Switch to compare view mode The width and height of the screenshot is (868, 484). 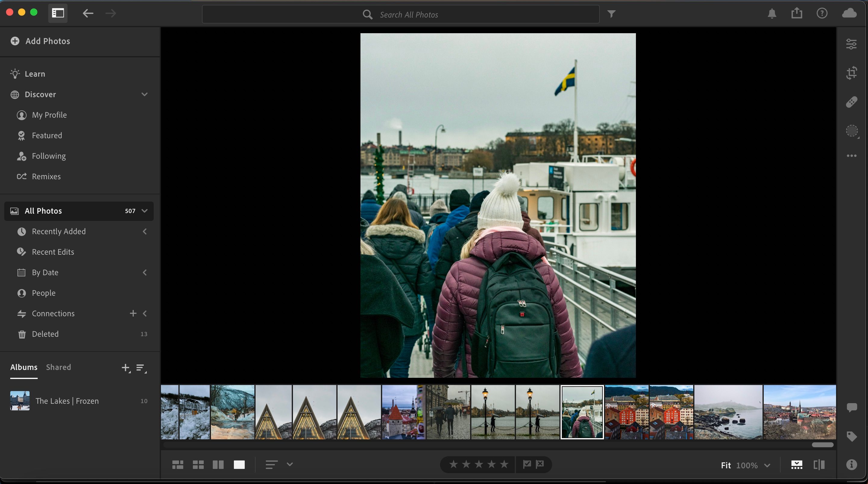pos(218,464)
